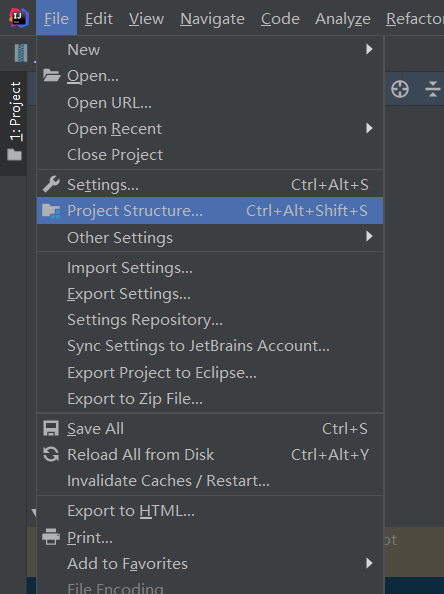Click the IntelliJ IDEA logo icon

pyautogui.click(x=19, y=18)
